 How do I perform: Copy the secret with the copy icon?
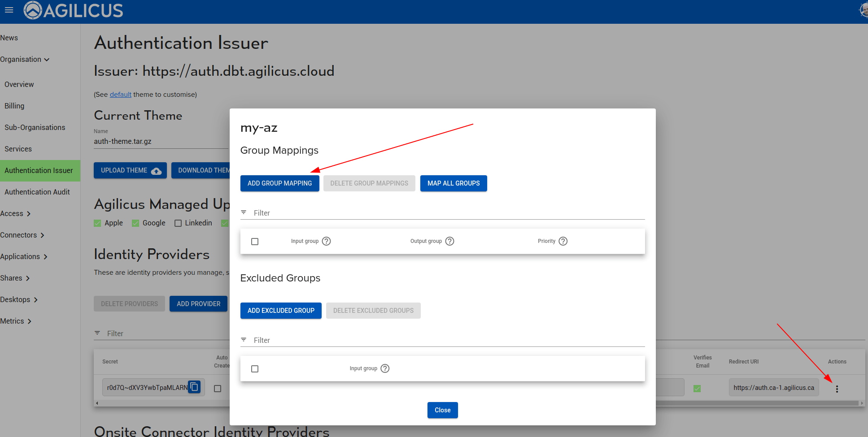194,387
